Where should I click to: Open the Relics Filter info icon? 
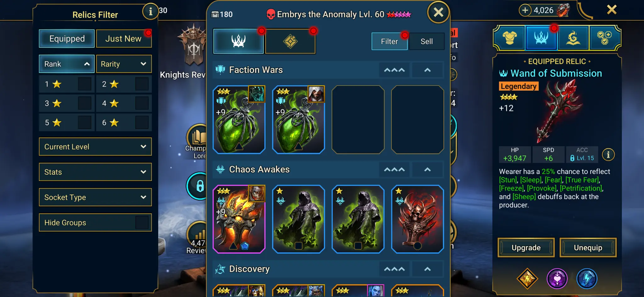(x=150, y=12)
